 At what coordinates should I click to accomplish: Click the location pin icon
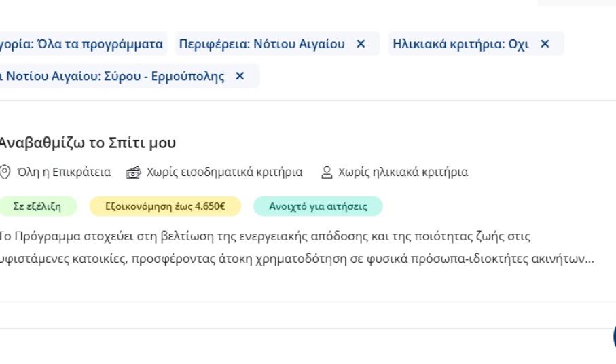tap(5, 172)
